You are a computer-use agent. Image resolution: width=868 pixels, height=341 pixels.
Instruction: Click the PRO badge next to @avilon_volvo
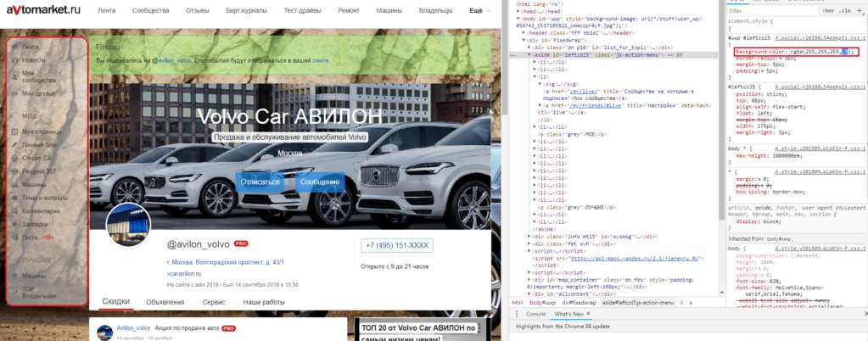point(241,243)
